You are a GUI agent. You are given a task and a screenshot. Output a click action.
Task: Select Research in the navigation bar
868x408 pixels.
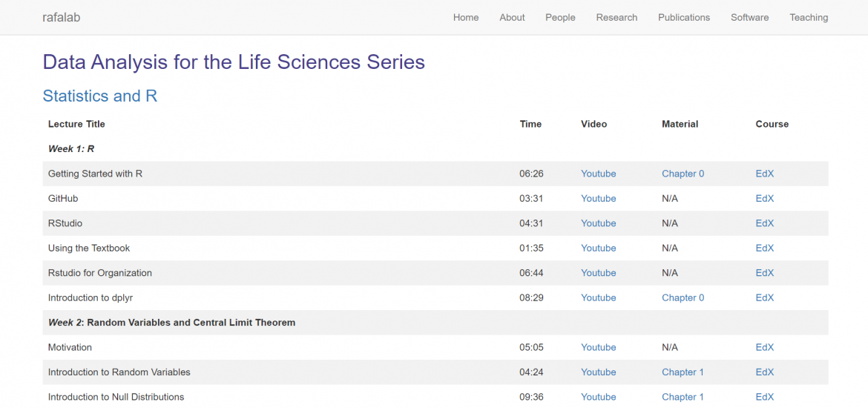coord(617,17)
